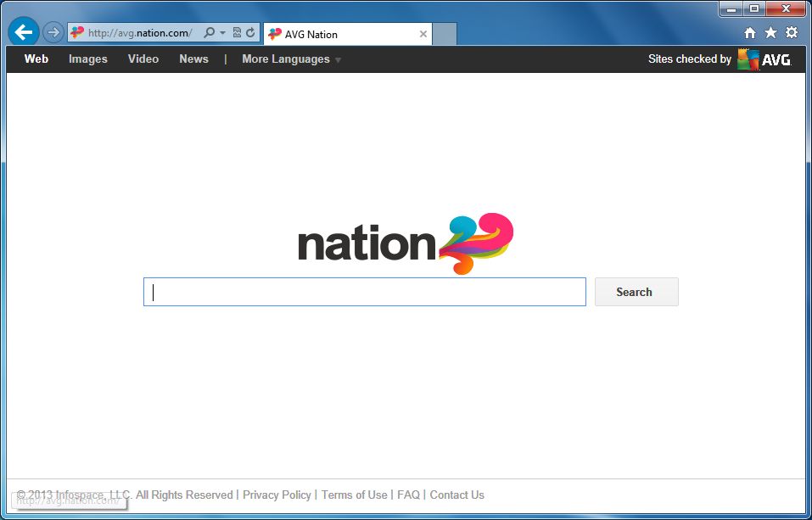Close the browser window
The width and height of the screenshot is (812, 520).
coord(786,8)
